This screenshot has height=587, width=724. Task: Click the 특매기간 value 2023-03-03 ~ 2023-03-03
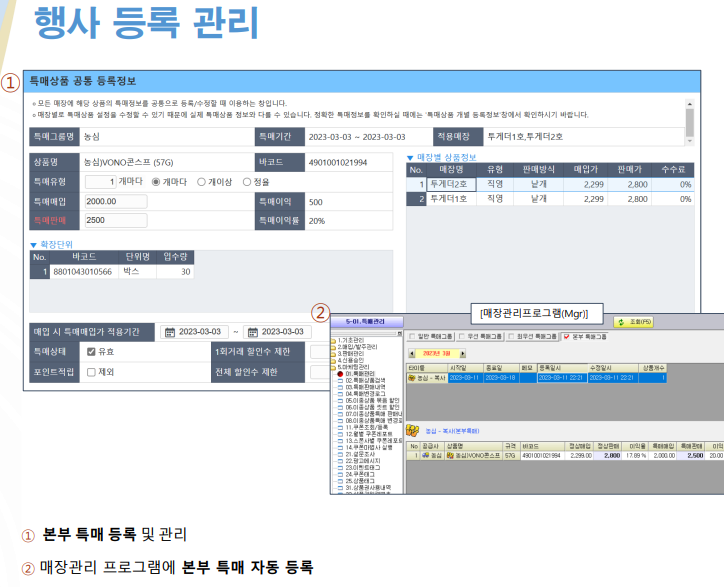coord(357,137)
